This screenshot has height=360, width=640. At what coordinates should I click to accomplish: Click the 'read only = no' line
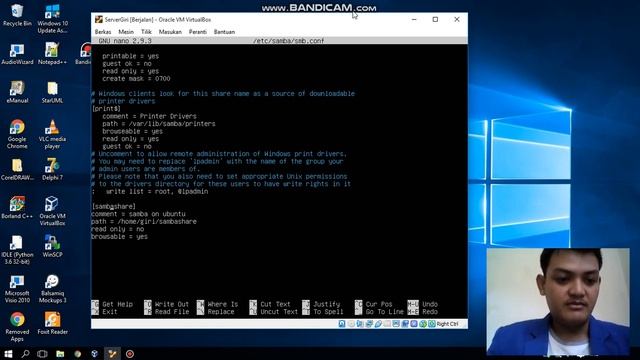pyautogui.click(x=118, y=229)
